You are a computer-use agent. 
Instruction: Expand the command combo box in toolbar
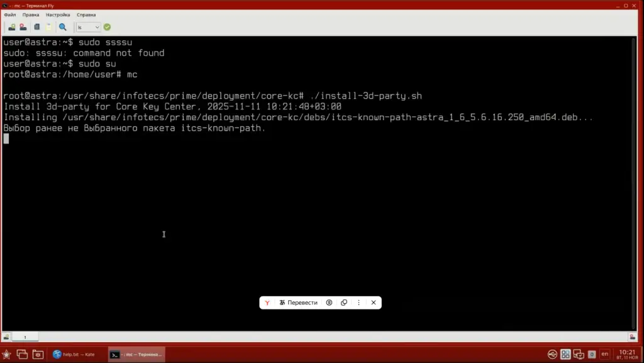(x=97, y=27)
